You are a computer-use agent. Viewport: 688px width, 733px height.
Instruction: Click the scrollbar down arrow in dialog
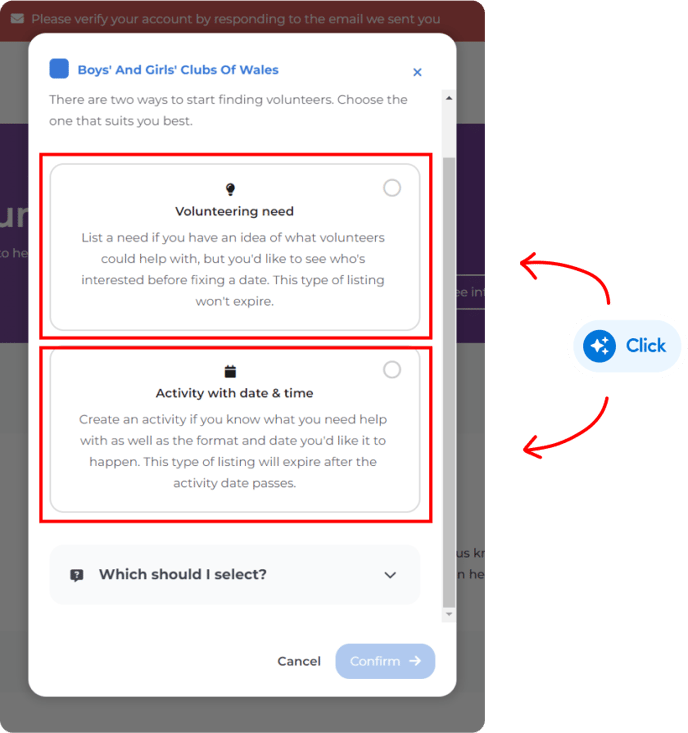449,614
